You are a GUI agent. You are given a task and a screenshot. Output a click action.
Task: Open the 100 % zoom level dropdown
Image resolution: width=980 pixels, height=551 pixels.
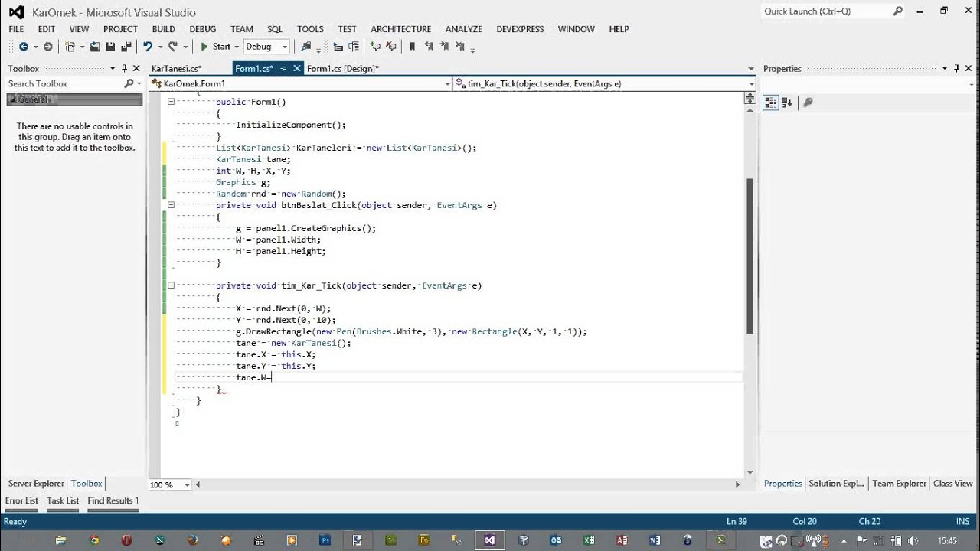(x=187, y=484)
